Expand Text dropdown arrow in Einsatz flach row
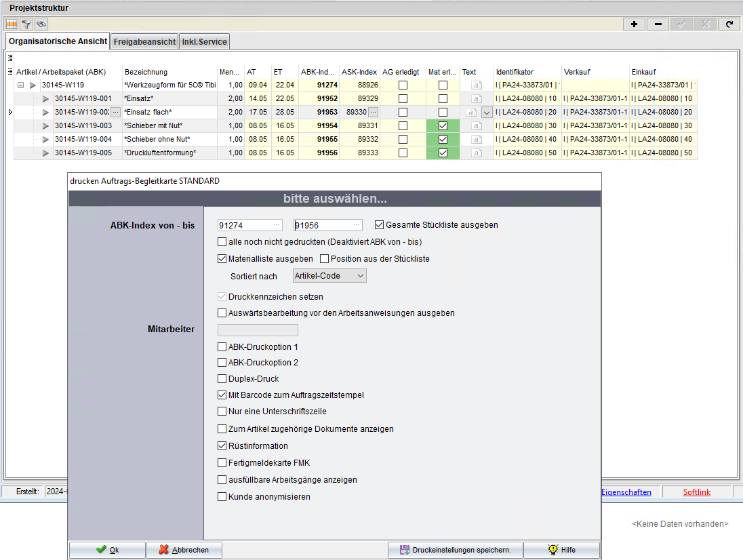Screen dimensions: 743x560 pos(487,113)
